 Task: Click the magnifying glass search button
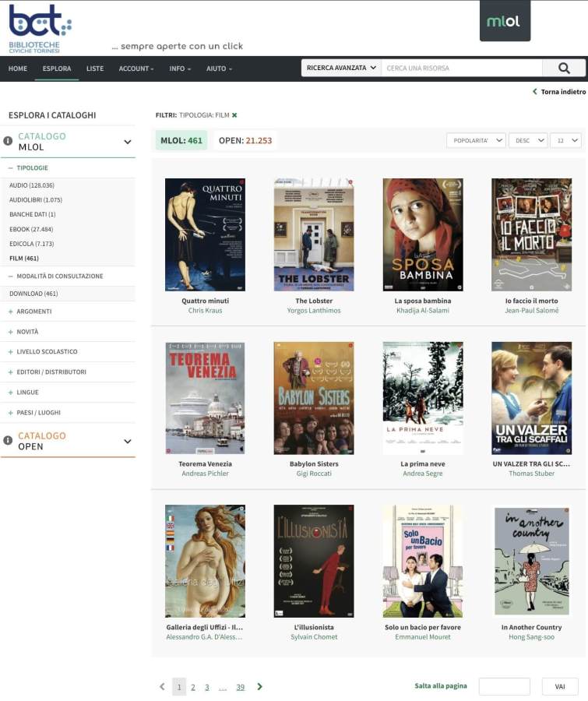coord(564,68)
